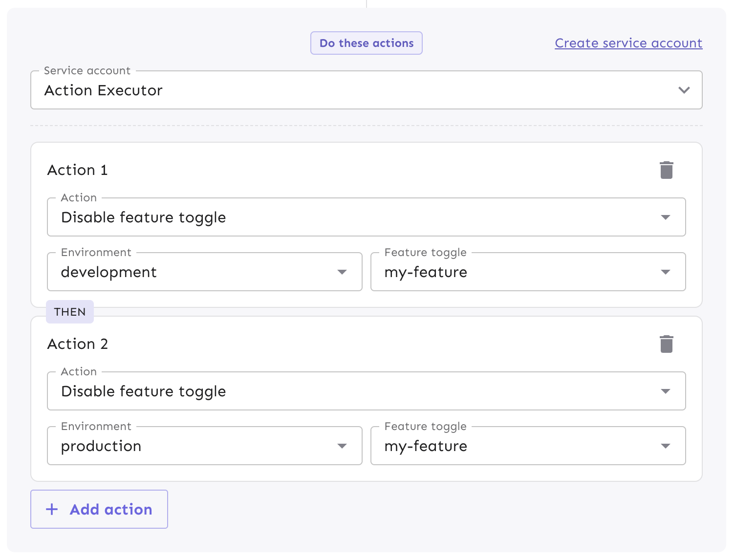Select my-feature in Action 2 Feature toggle

[528, 446]
